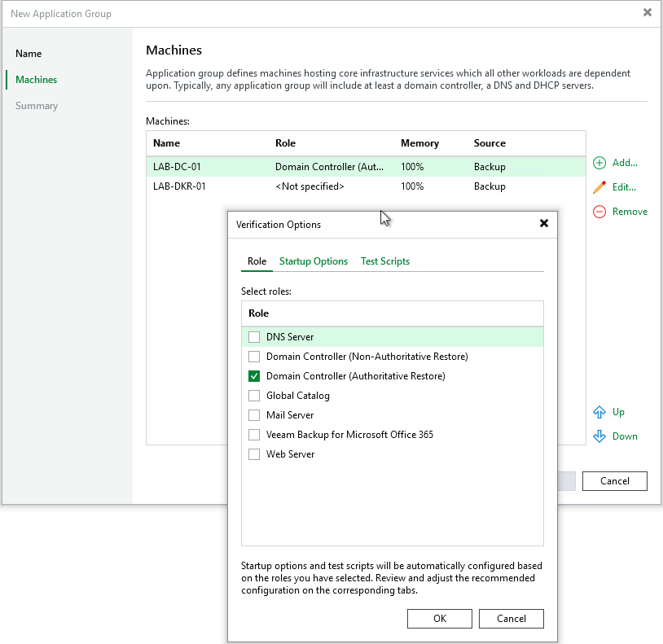Enable the Web Server role checkbox
This screenshot has height=644, width=663.
click(254, 454)
